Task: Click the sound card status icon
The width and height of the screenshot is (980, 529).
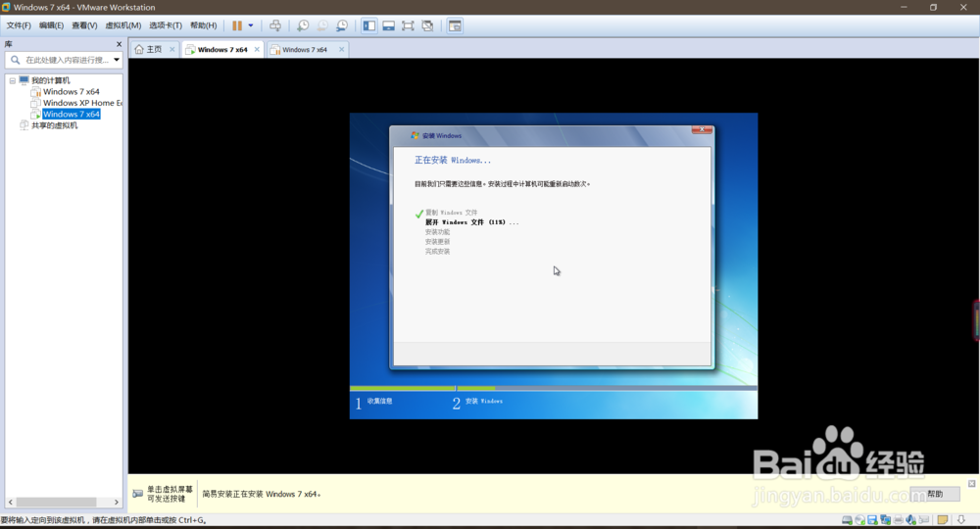Action: (911, 519)
